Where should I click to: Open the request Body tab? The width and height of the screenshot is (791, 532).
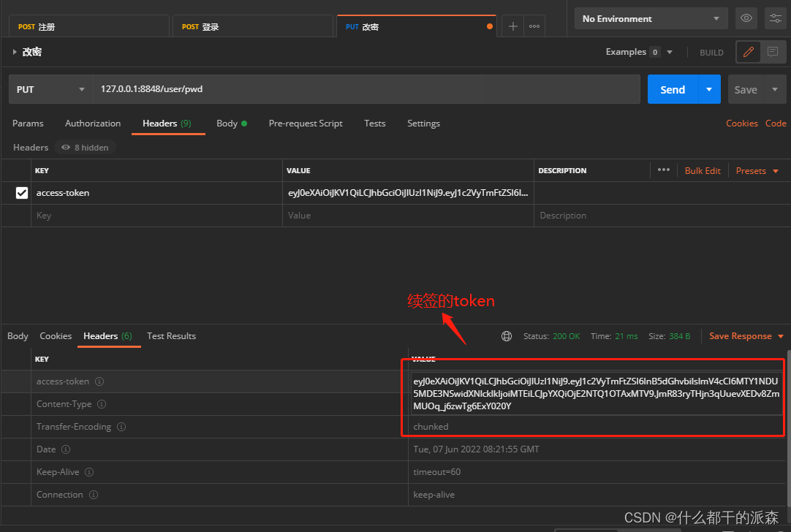pos(232,123)
